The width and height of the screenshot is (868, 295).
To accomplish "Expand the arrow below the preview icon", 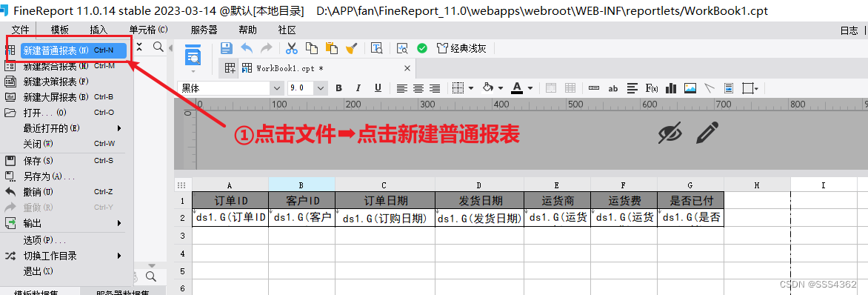I will coord(193,72).
